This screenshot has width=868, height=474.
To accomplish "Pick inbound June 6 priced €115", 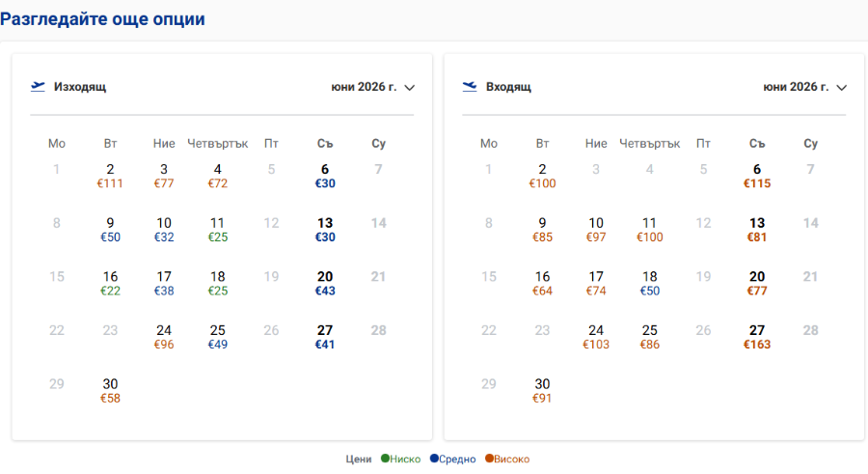I will click(757, 176).
